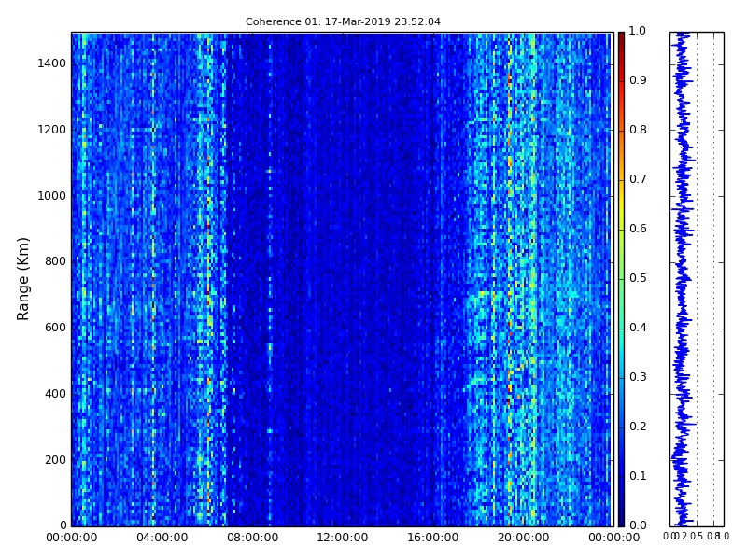
Task: Click the 20:00:00 time axis label
Action: click(524, 538)
